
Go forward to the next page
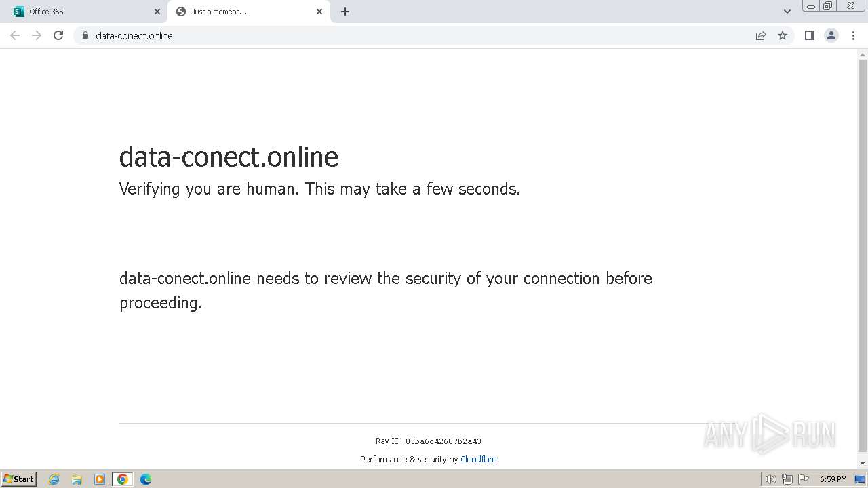click(x=37, y=35)
